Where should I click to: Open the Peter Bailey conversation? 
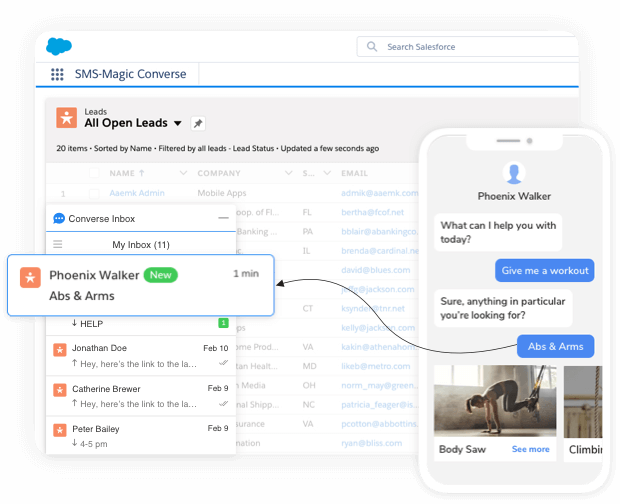[141, 436]
